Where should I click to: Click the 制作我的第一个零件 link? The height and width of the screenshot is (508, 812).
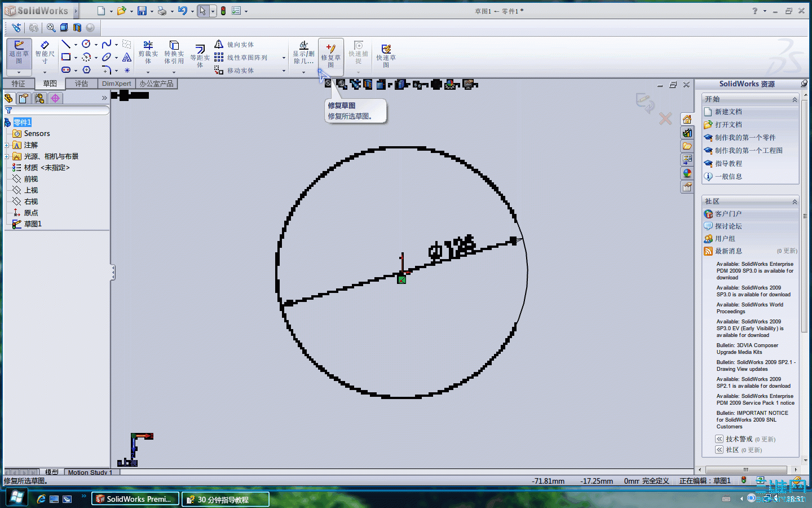745,138
